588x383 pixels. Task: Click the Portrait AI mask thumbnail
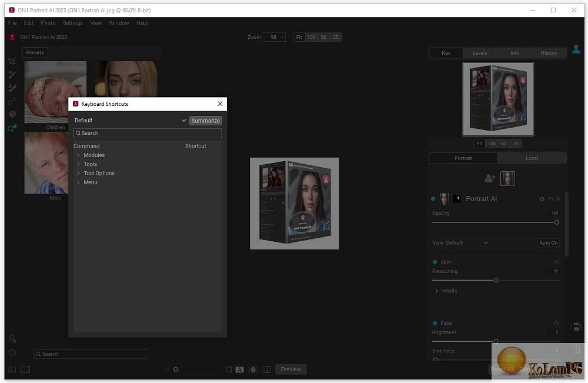pos(457,198)
